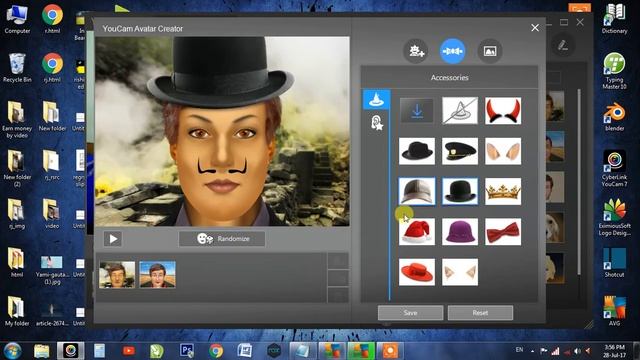Open the AVG desktop shortcut
Viewport: 640px width, 360px height.
pos(614,311)
